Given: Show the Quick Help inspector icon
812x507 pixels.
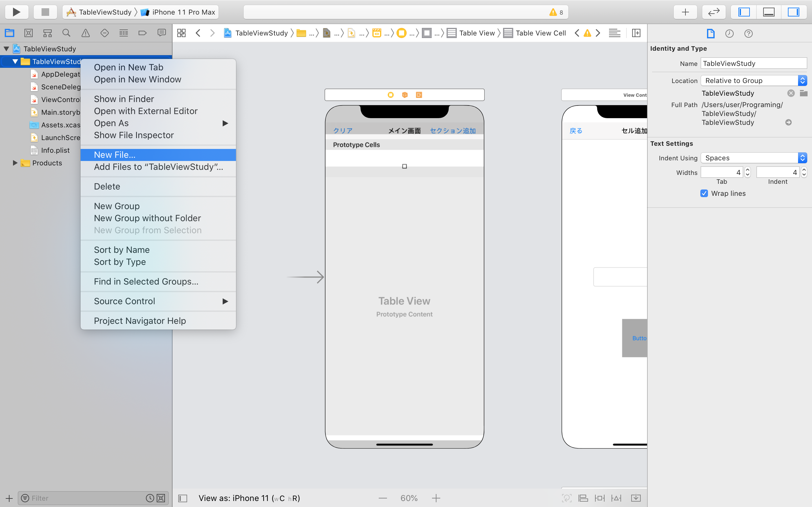Looking at the screenshot, I should 748,34.
